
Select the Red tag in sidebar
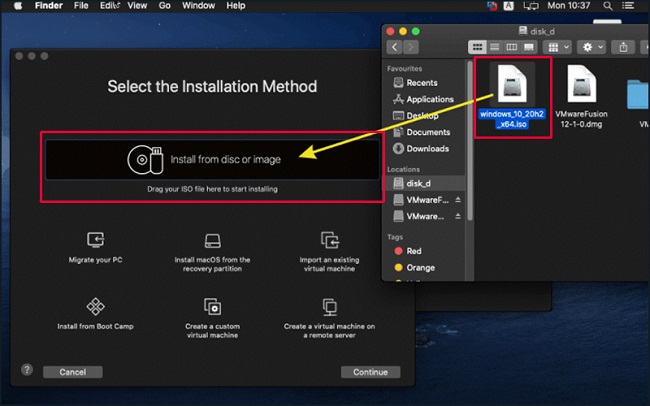414,252
